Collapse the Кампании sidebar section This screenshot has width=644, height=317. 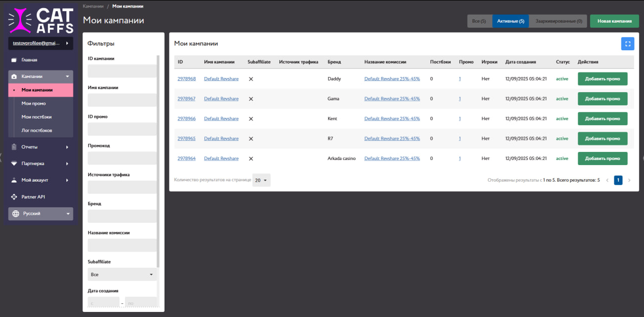coord(67,76)
